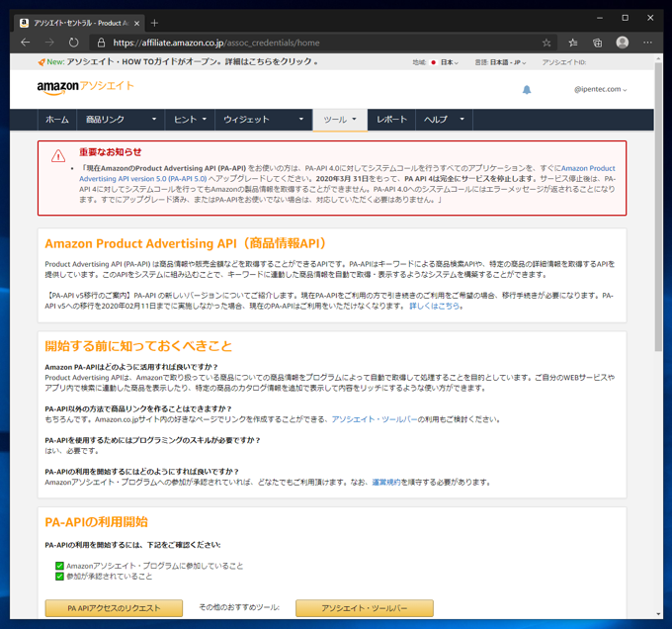Maximize the browser window

(x=625, y=18)
